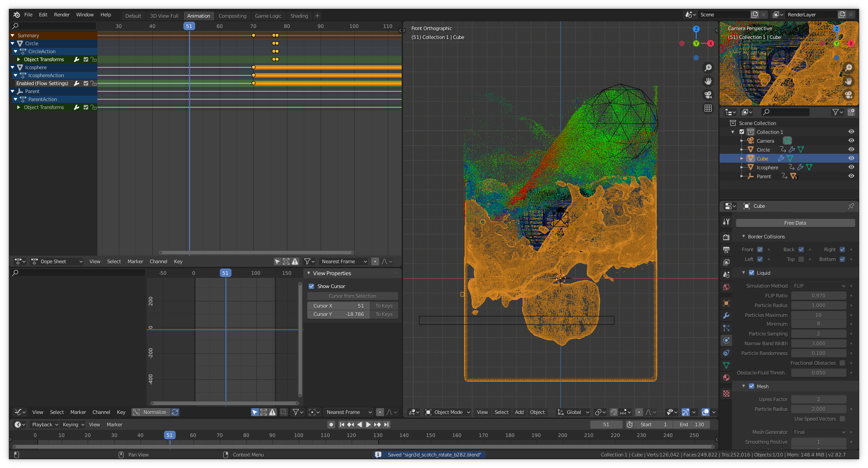Image resolution: width=868 pixels, height=468 pixels.
Task: Enable Fractional Obstacles checkbox
Action: click(x=842, y=363)
